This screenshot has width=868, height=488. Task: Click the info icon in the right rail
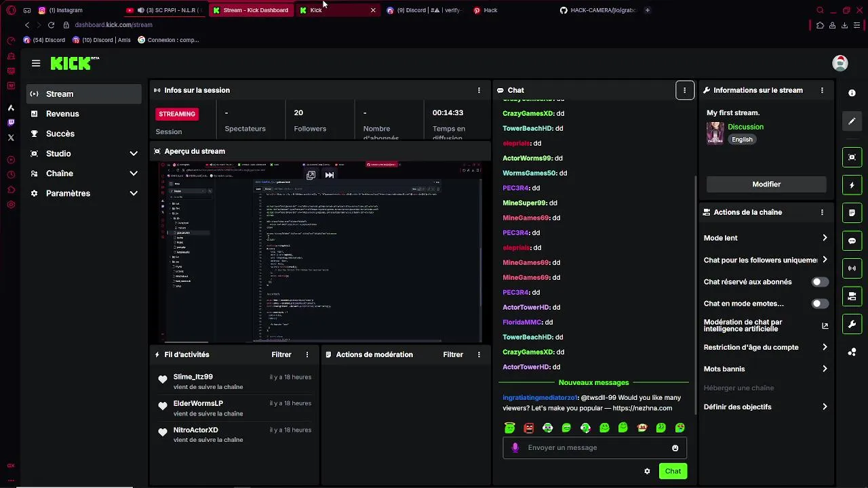(x=852, y=93)
